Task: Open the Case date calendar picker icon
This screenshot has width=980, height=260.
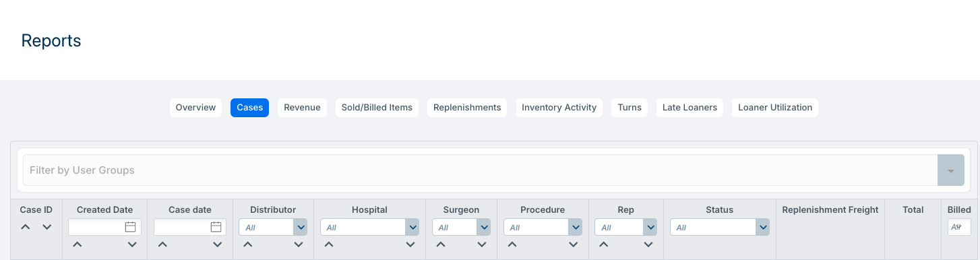Action: pos(216,227)
